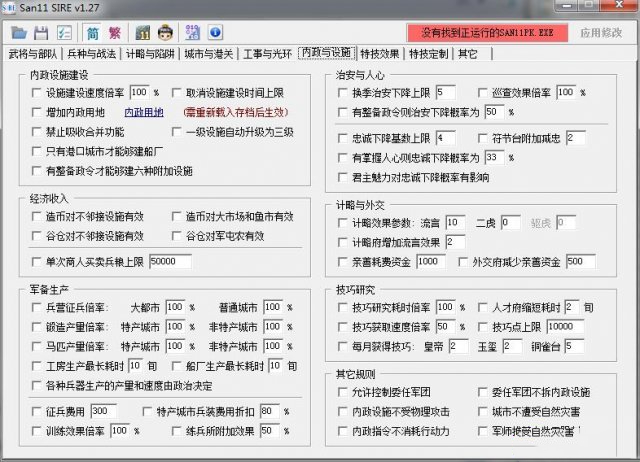Open the 其它 tab
Image resolution: width=640 pixels, height=462 pixels.
468,54
